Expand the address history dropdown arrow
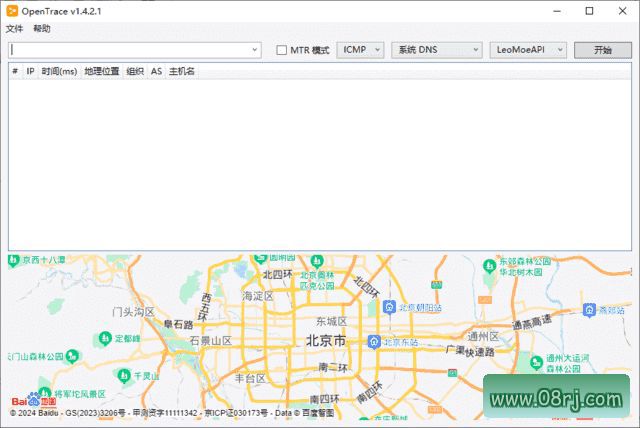The width and height of the screenshot is (640, 428). pos(255,50)
